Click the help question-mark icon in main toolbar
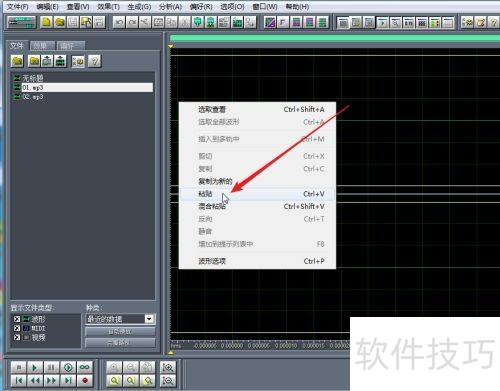This screenshot has width=500, height=391. (493, 22)
